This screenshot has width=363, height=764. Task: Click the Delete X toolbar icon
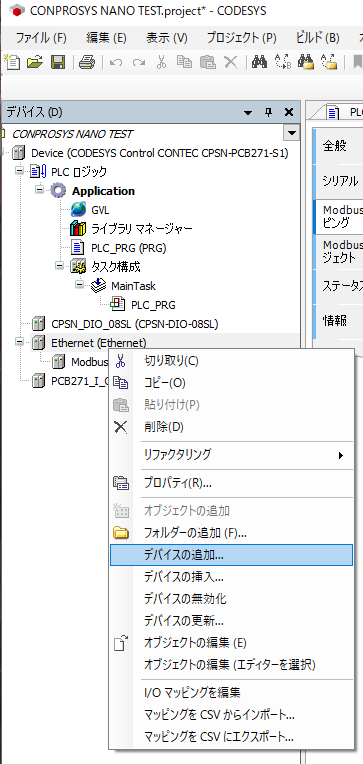(230, 62)
